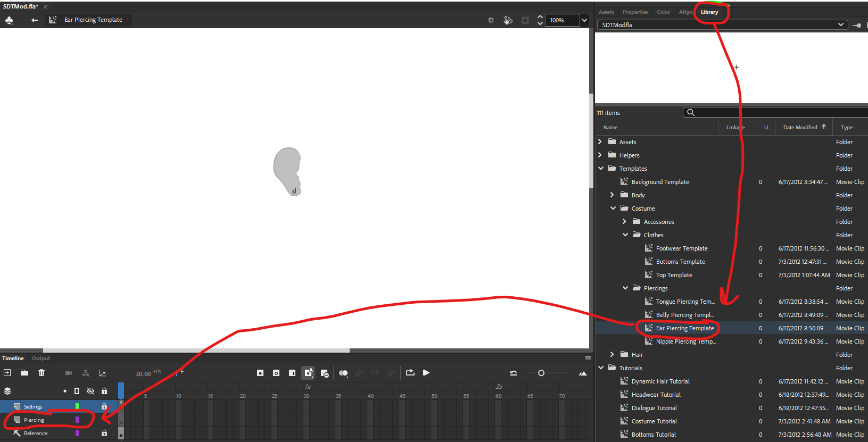Select Nipple Piercing Template in Library
The width and height of the screenshot is (868, 442).
pos(685,341)
